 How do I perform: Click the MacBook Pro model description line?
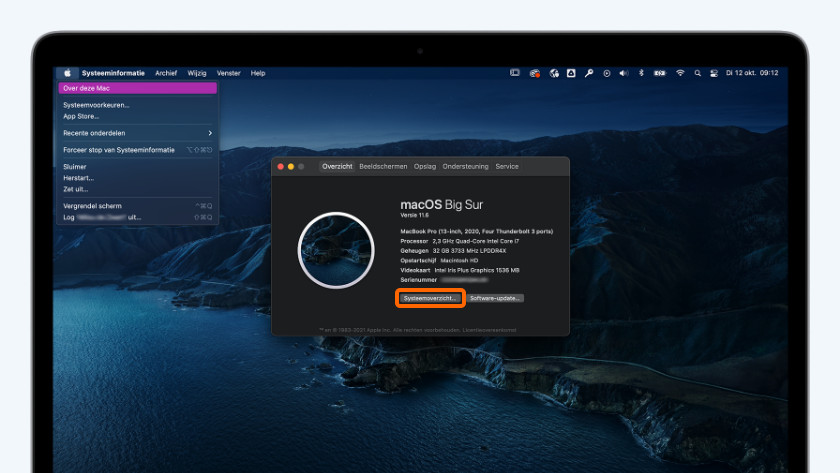tap(477, 231)
